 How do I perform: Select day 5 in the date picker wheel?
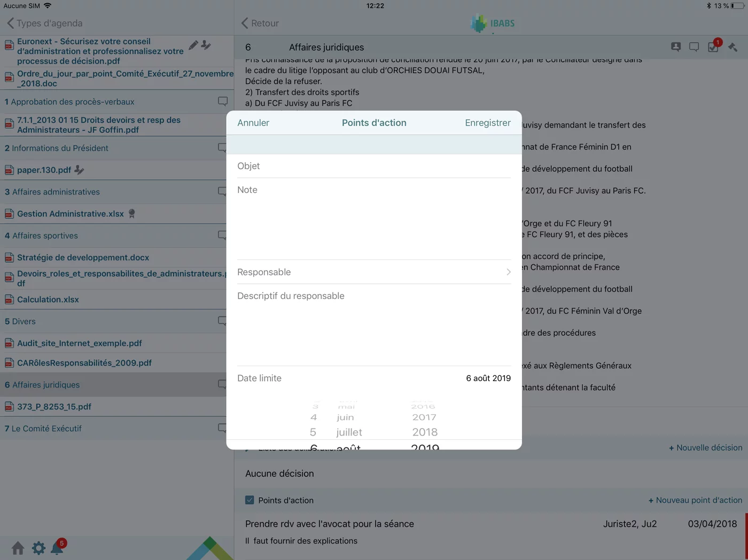coord(313,432)
